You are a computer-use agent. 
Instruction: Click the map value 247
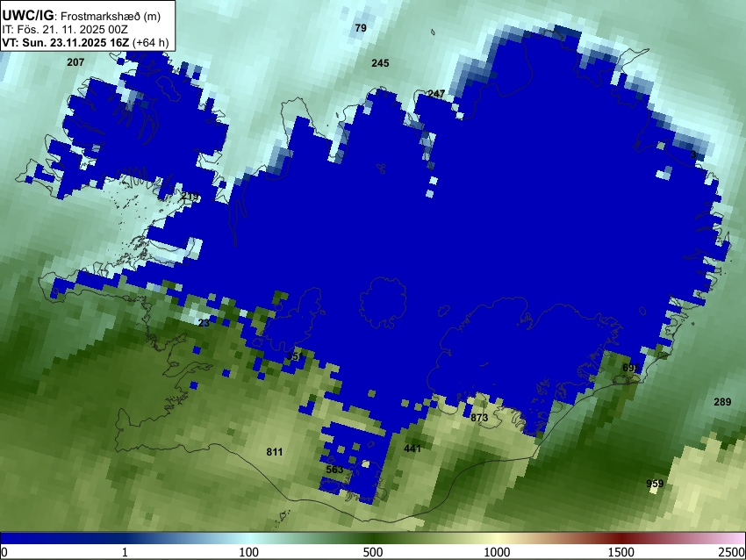(x=436, y=94)
